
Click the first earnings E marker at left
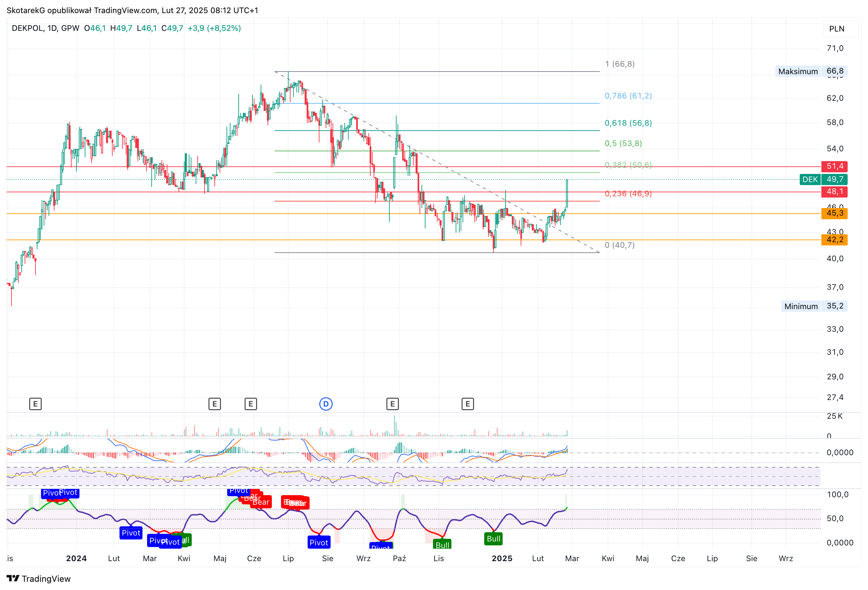point(35,404)
